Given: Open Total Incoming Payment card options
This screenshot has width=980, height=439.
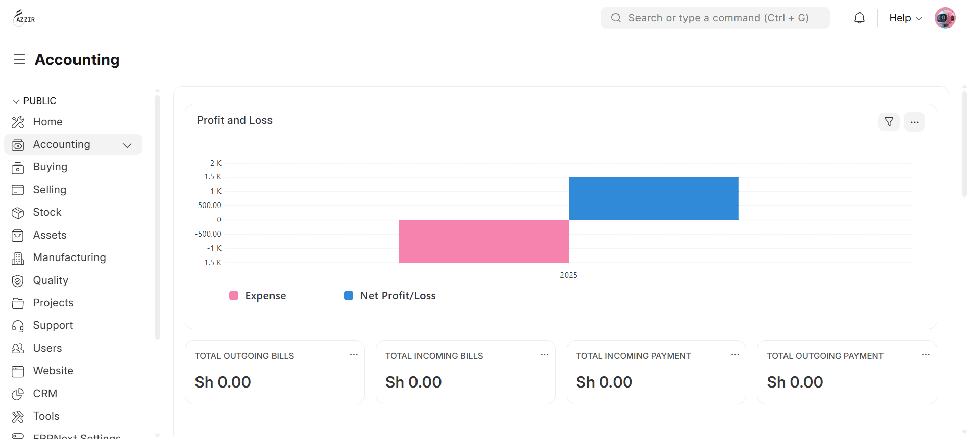Looking at the screenshot, I should pos(735,355).
